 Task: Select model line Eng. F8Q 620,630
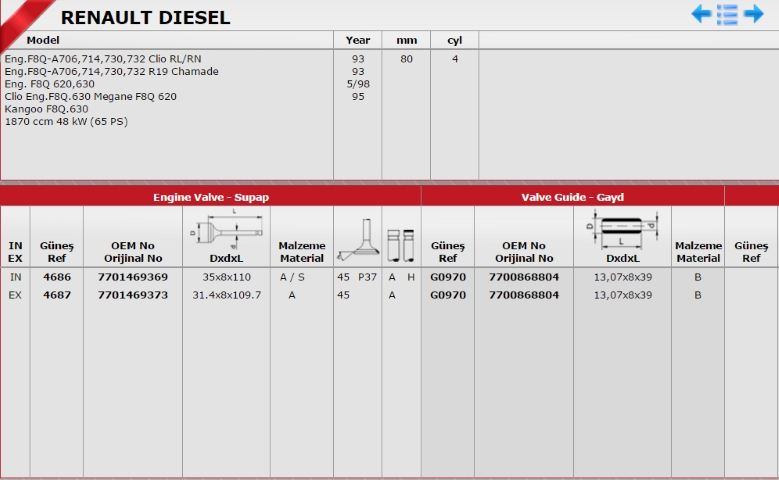(x=49, y=83)
